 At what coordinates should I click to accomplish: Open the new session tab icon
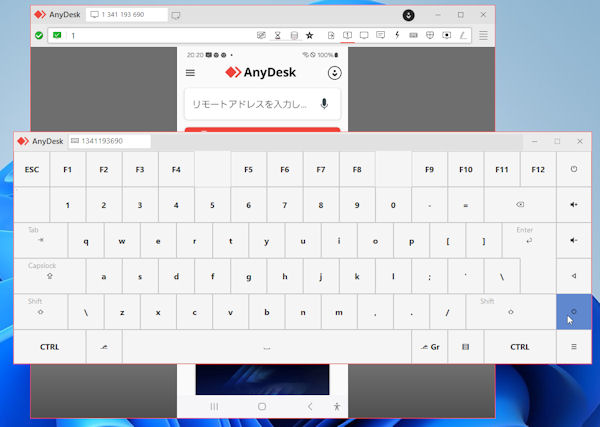(176, 15)
